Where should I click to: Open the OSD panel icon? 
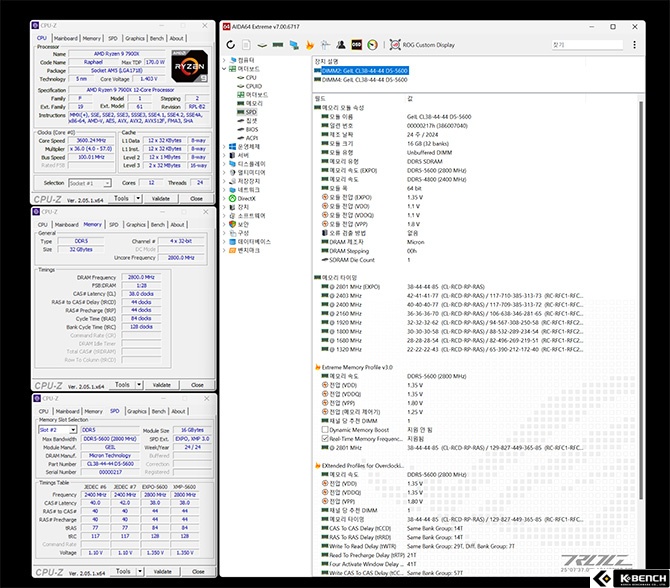[x=356, y=45]
